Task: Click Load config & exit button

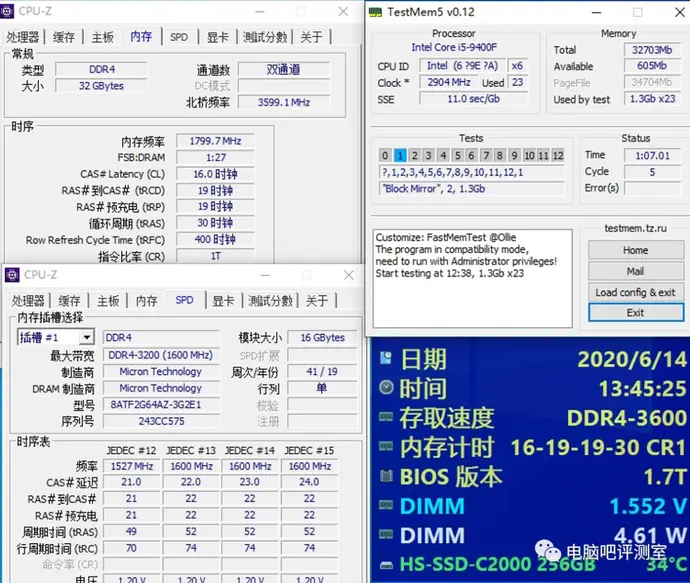Action: click(x=635, y=292)
